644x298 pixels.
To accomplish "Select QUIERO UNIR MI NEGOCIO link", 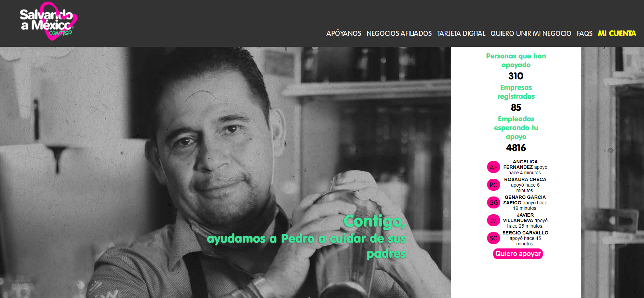I will 531,33.
